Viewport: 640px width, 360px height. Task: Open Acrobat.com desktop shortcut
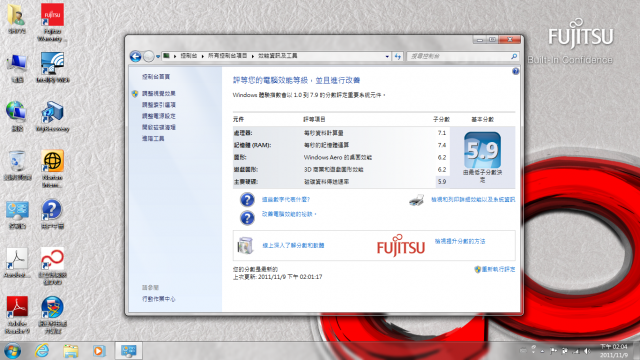pyautogui.click(x=17, y=263)
